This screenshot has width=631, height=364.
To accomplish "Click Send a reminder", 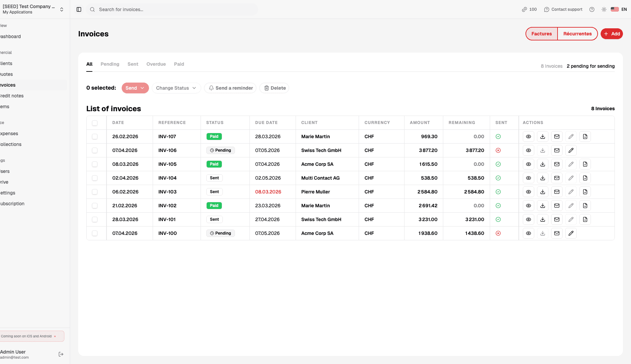I will (x=230, y=88).
